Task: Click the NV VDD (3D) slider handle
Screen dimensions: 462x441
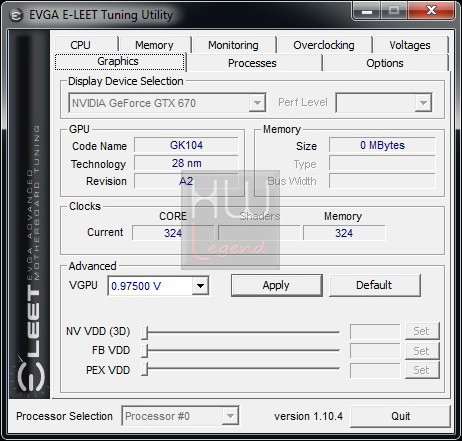Action: pyautogui.click(x=144, y=332)
